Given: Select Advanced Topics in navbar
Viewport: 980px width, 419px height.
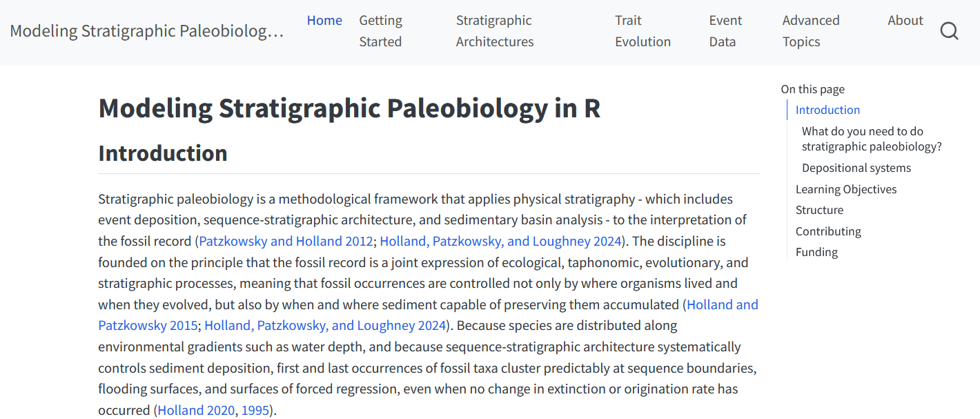Looking at the screenshot, I should (810, 31).
